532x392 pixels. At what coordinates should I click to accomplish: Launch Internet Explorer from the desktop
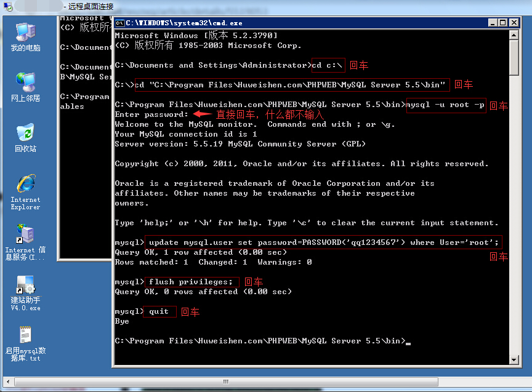(25, 192)
